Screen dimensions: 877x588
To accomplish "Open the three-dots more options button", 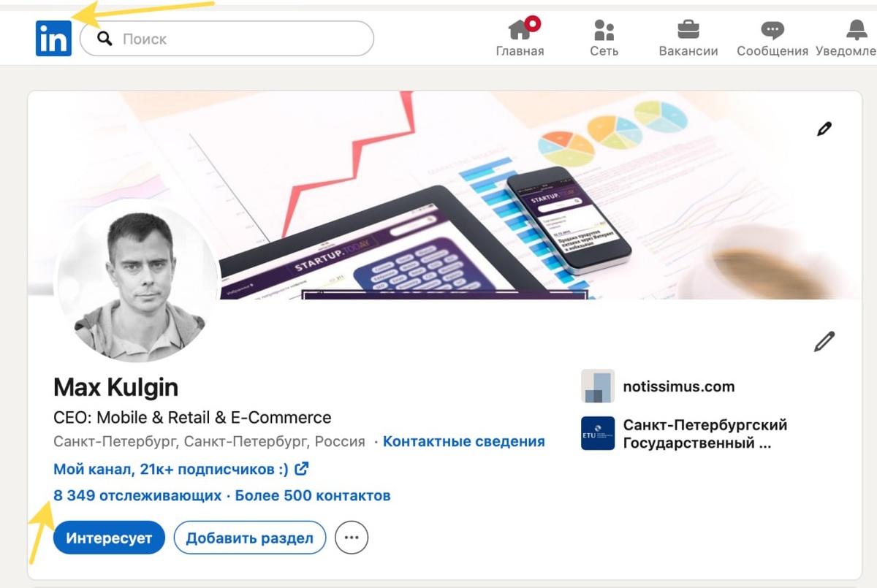I will tap(352, 538).
